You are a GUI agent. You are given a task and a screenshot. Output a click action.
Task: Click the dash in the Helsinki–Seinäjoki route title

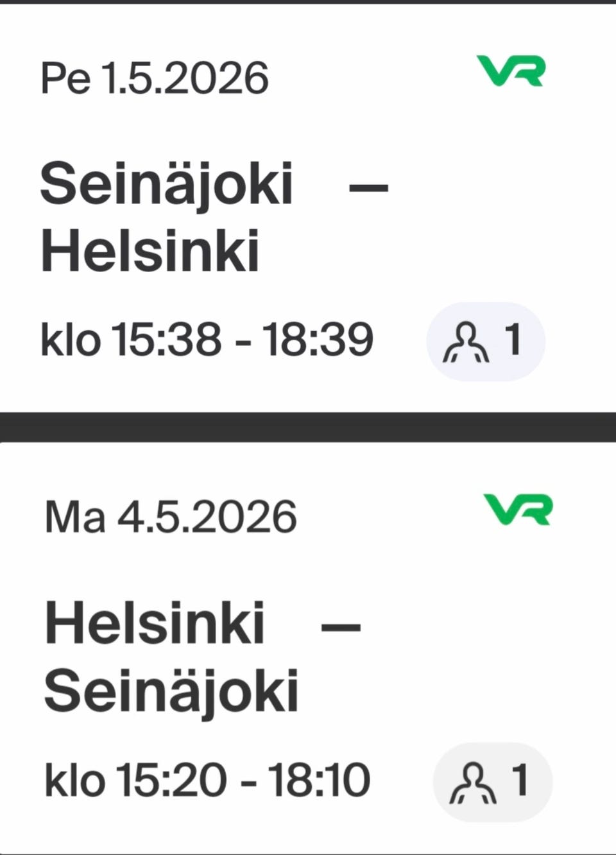click(x=340, y=626)
